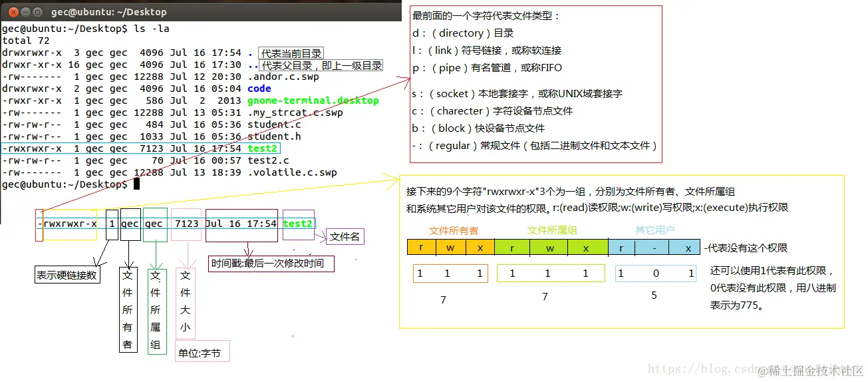Image resolution: width=868 pixels, height=382 pixels.
Task: Click the 'c : (charecter)' device line
Action: coord(492,111)
